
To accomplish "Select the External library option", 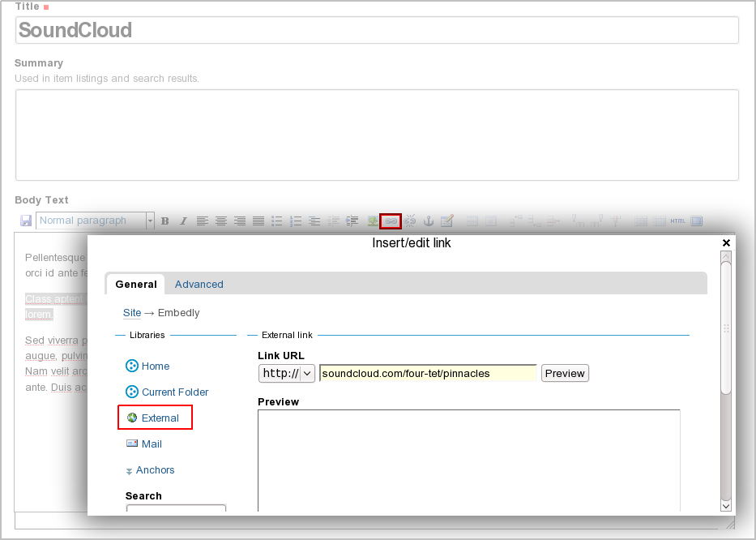I will coord(160,418).
